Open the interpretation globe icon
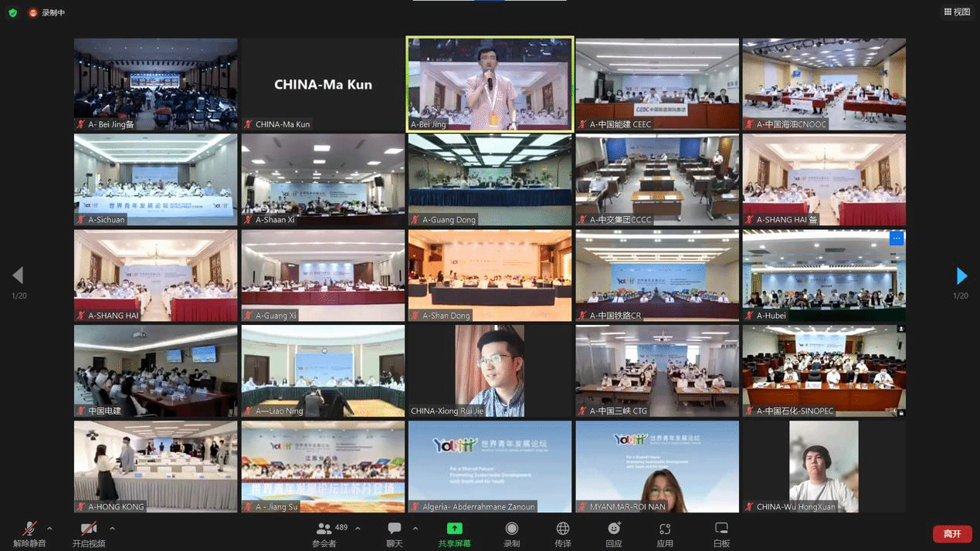The image size is (980, 551). [563, 529]
